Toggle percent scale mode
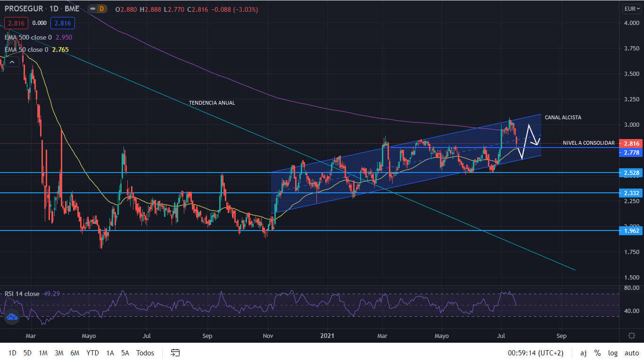 coord(597,353)
